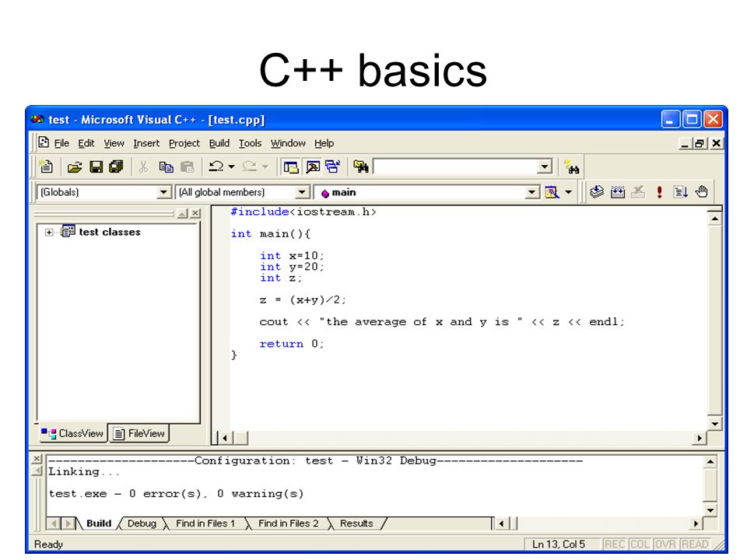Viewport: 747px width, 560px height.
Task: Click the Find in Files binoculars icon
Action: (361, 166)
